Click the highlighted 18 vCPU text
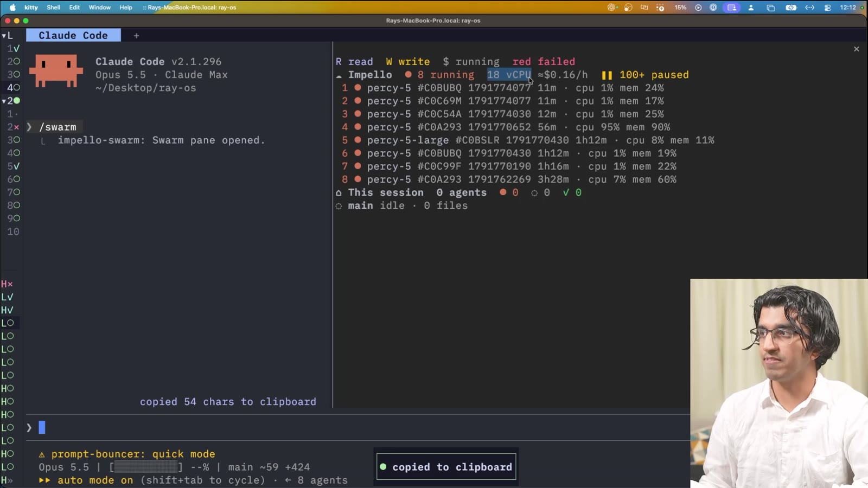 pyautogui.click(x=509, y=75)
